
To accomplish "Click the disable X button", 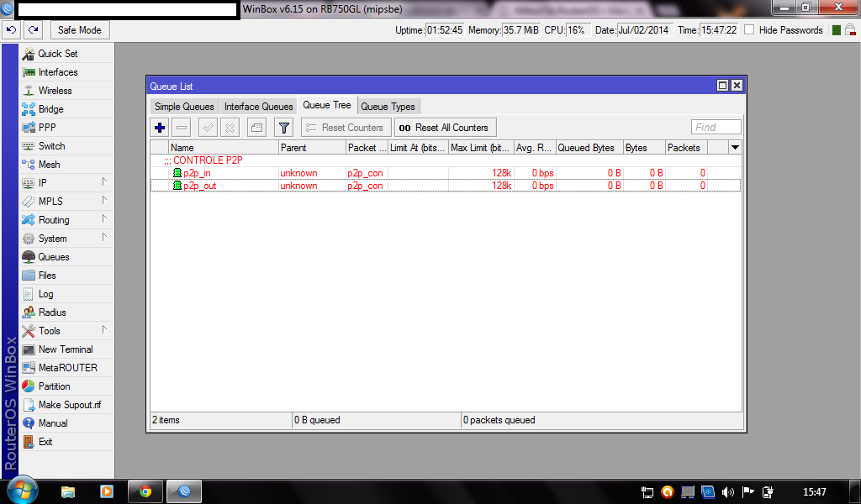I will click(x=230, y=128).
